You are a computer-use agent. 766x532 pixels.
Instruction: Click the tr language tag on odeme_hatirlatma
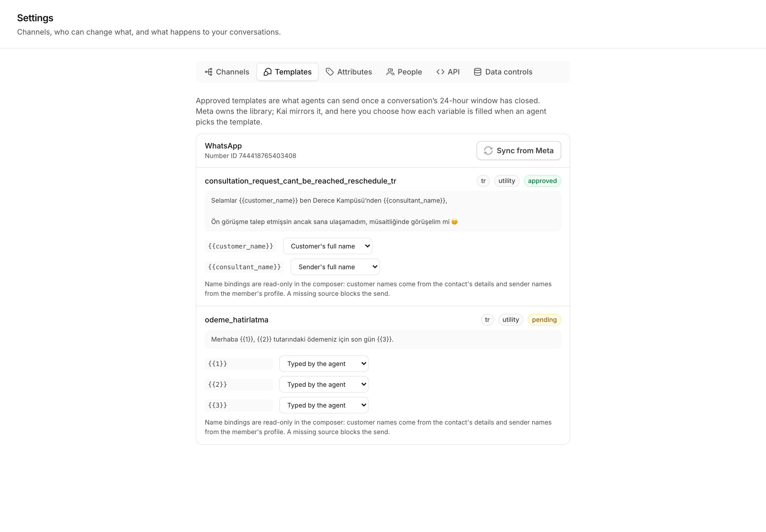coord(487,320)
